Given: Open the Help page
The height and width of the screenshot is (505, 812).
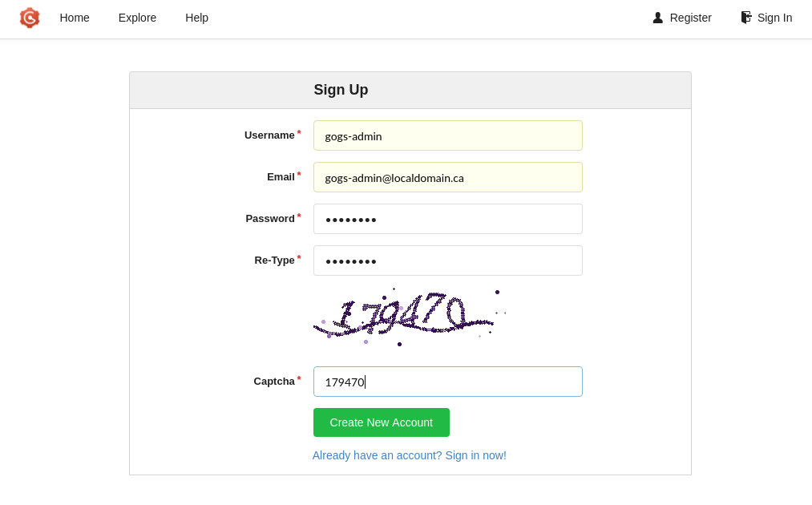Looking at the screenshot, I should pyautogui.click(x=196, y=18).
